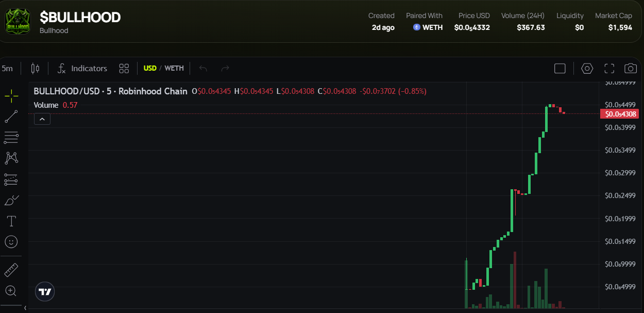Click the Liquidity value $0
Image resolution: width=644 pixels, height=313 pixels.
point(579,27)
